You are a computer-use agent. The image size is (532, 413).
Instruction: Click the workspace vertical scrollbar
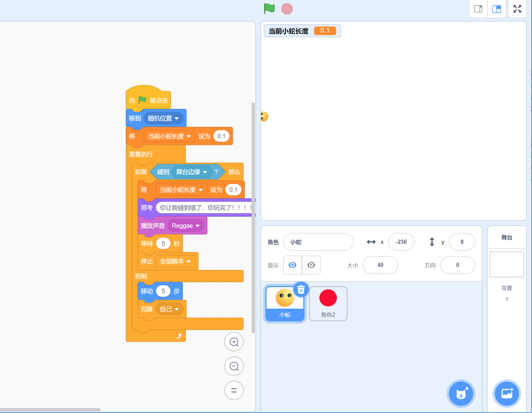(253, 218)
